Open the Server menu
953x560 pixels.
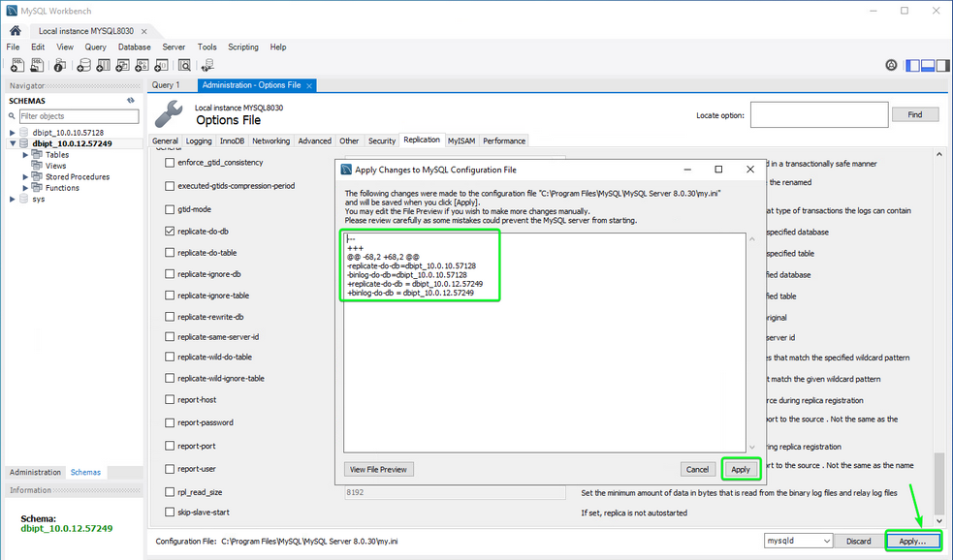(174, 47)
